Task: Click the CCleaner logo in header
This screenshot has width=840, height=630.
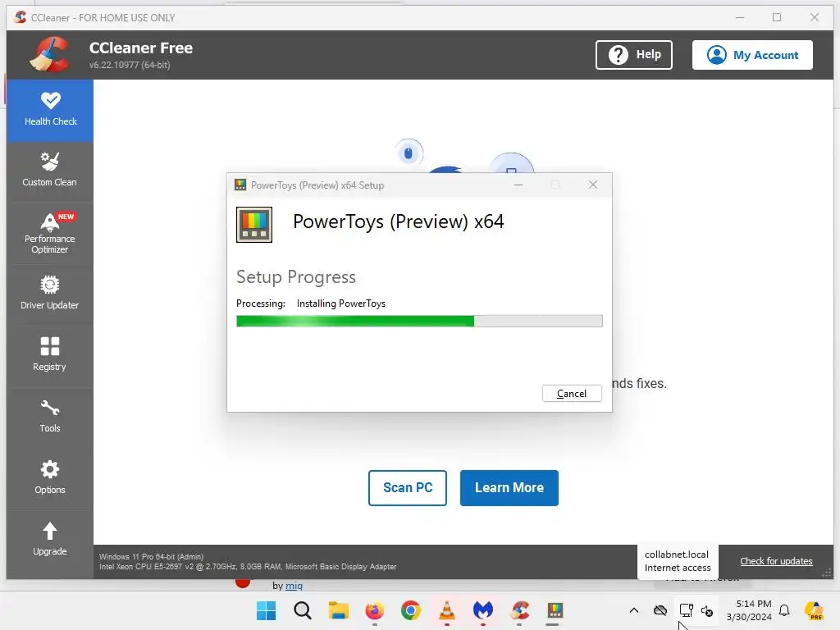Action: (50, 55)
